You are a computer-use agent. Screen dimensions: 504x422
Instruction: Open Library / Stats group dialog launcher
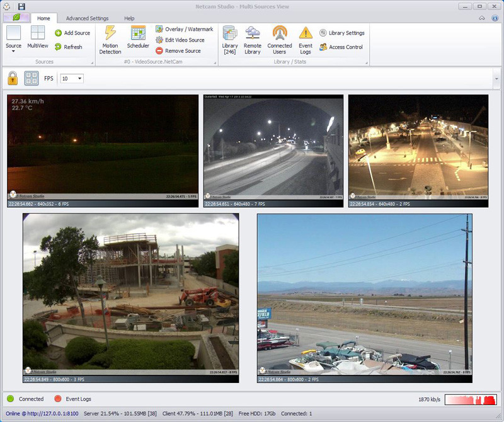tap(367, 63)
